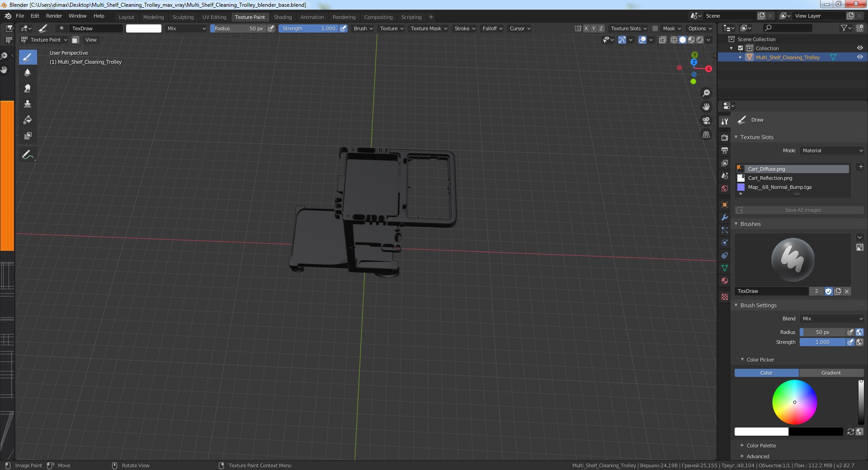Toggle Collection exclude checkbox in outliner
868x470 pixels.
pyautogui.click(x=741, y=48)
